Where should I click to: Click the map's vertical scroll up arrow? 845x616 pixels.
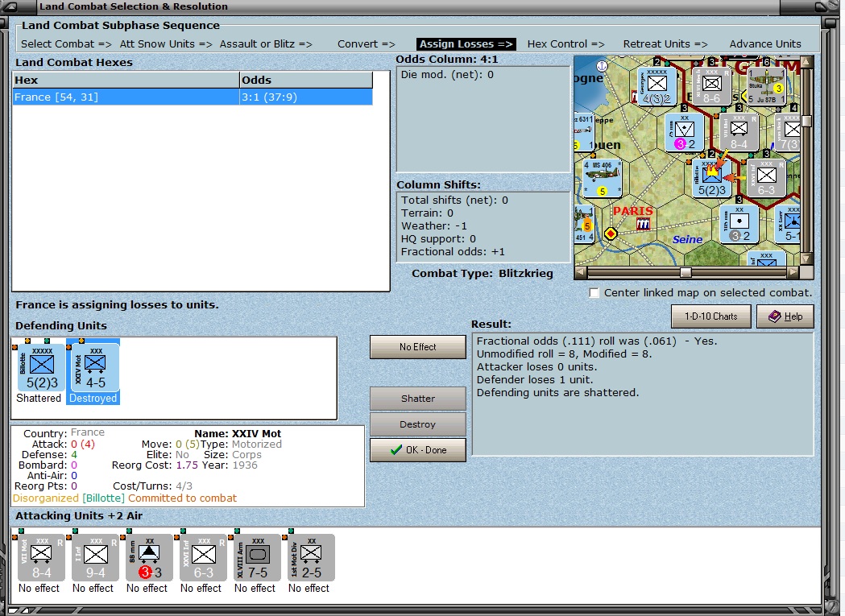click(806, 62)
